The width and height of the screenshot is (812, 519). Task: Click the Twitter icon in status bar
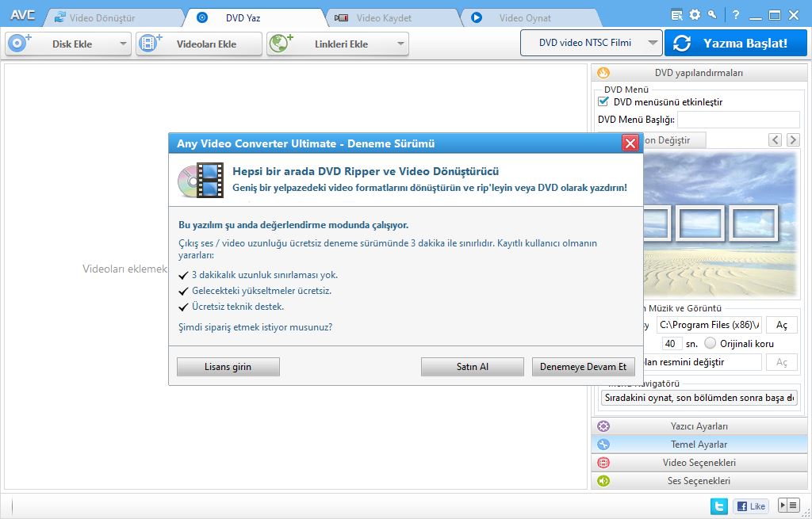click(718, 506)
